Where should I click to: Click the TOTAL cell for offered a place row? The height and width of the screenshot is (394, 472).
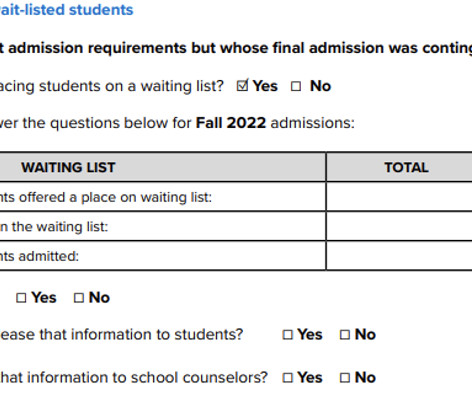point(399,197)
